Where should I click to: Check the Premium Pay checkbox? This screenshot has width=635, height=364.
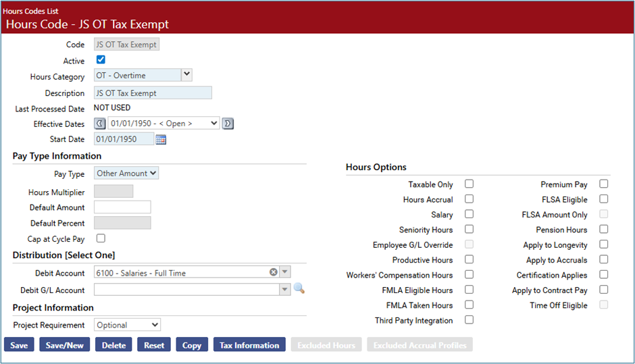point(604,184)
